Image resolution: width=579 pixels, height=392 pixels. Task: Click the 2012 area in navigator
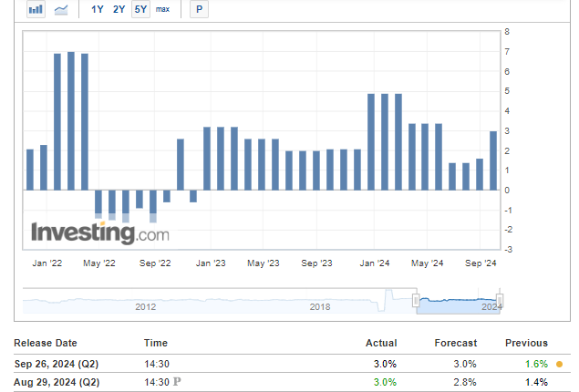[x=145, y=306]
